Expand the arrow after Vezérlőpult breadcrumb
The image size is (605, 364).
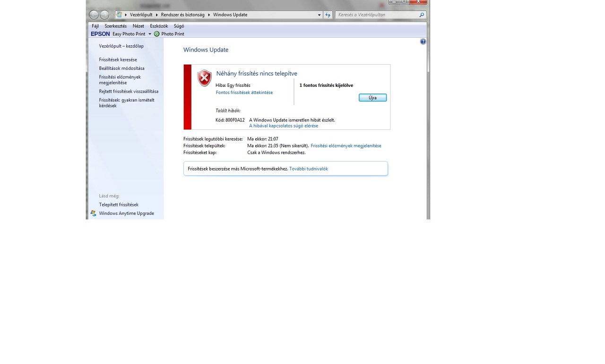click(156, 15)
